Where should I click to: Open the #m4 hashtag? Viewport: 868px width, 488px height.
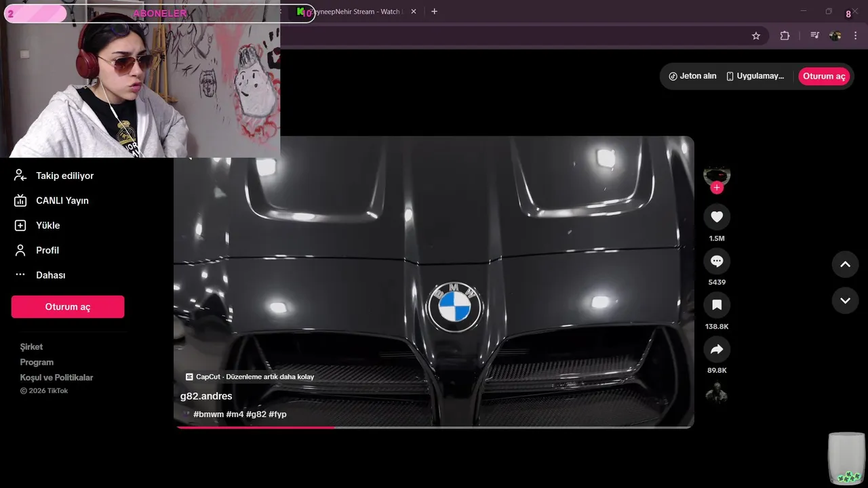pos(235,414)
